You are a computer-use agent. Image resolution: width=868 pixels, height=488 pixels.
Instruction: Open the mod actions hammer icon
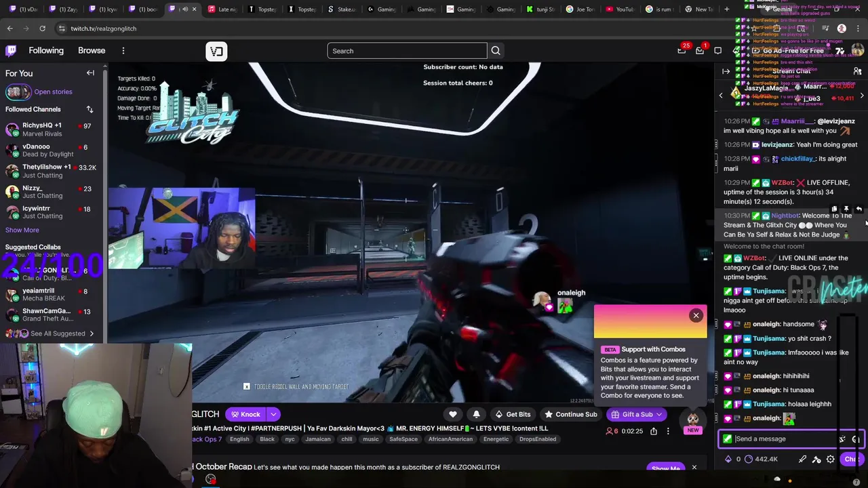816,459
